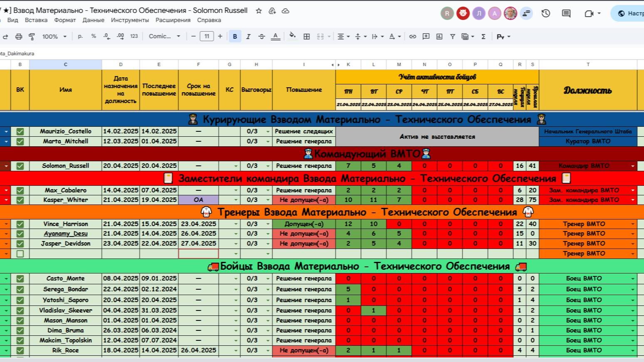The height and width of the screenshot is (362, 644).
Task: Star the document title
Action: coord(259,11)
